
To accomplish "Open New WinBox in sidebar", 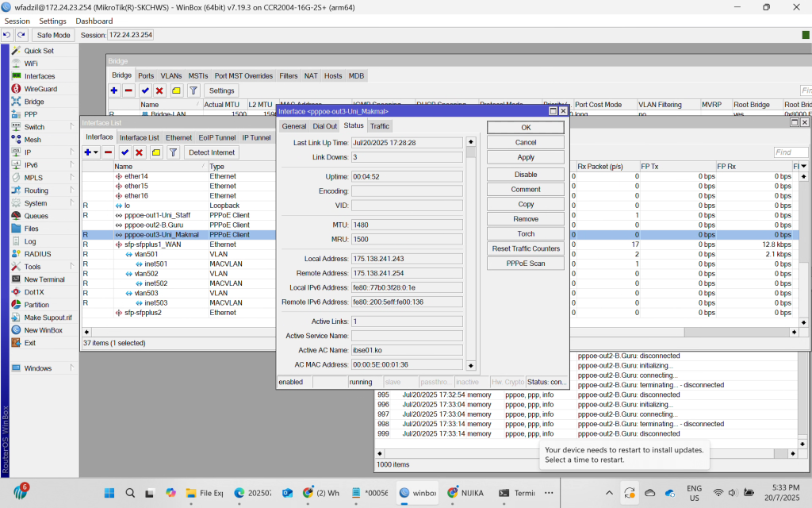I will coord(43,330).
